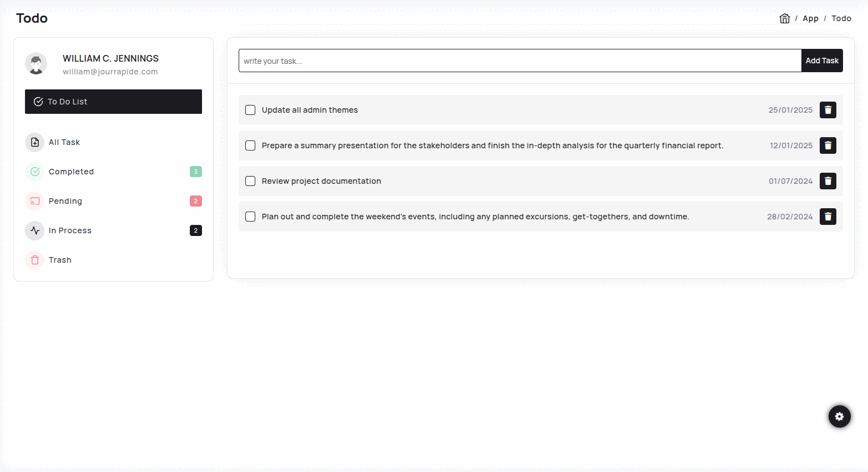This screenshot has width=868, height=472.
Task: Click the All Task file icon
Action: click(x=34, y=142)
